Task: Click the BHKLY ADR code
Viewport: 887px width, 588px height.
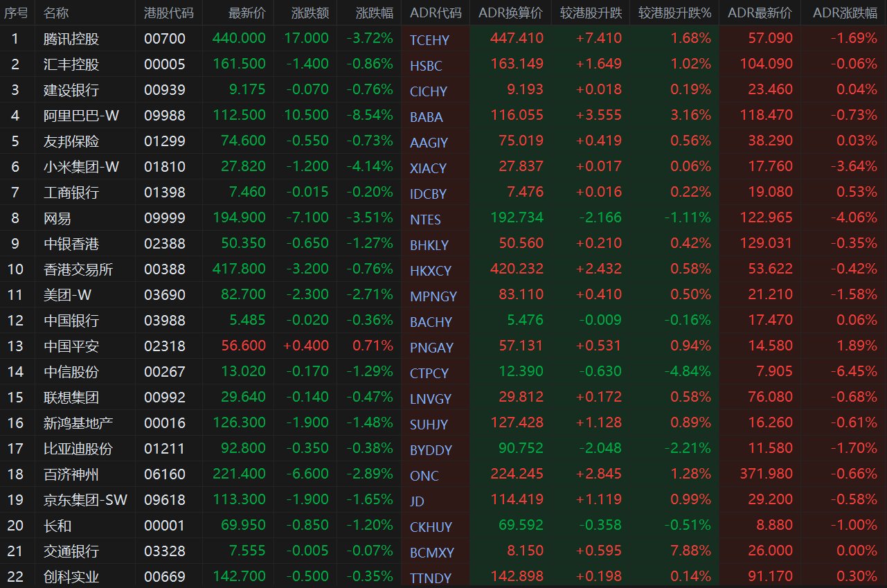Action: [429, 245]
